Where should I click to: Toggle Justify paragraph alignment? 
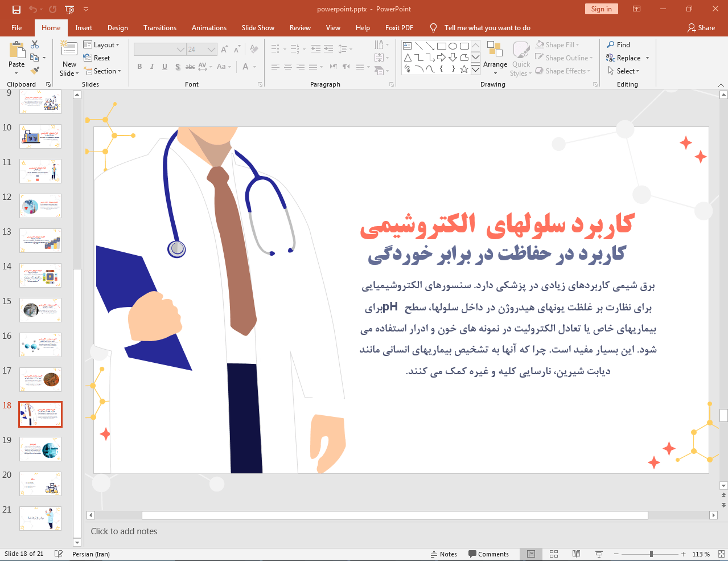pos(313,67)
